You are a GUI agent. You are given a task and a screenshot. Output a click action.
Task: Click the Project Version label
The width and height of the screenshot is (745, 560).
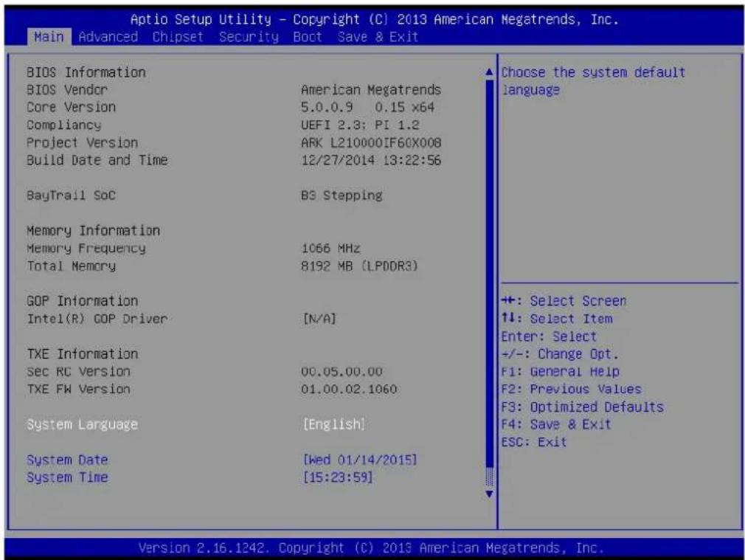(x=82, y=142)
